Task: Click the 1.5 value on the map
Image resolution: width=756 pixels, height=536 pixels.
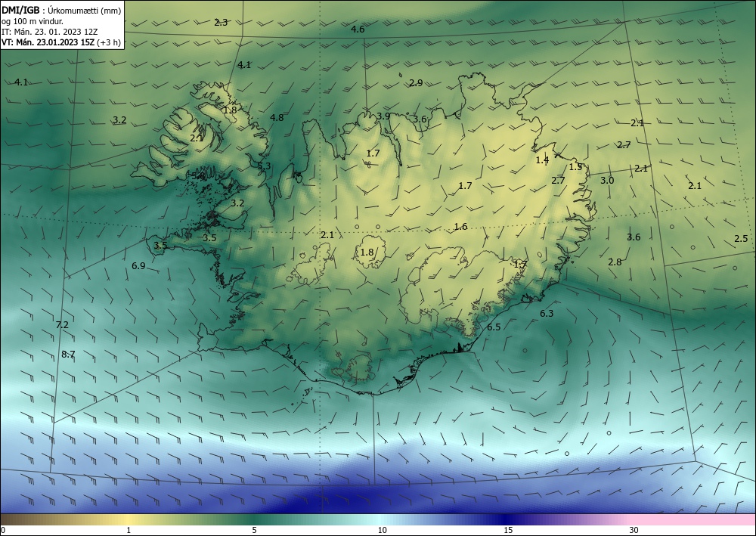Action: (575, 167)
